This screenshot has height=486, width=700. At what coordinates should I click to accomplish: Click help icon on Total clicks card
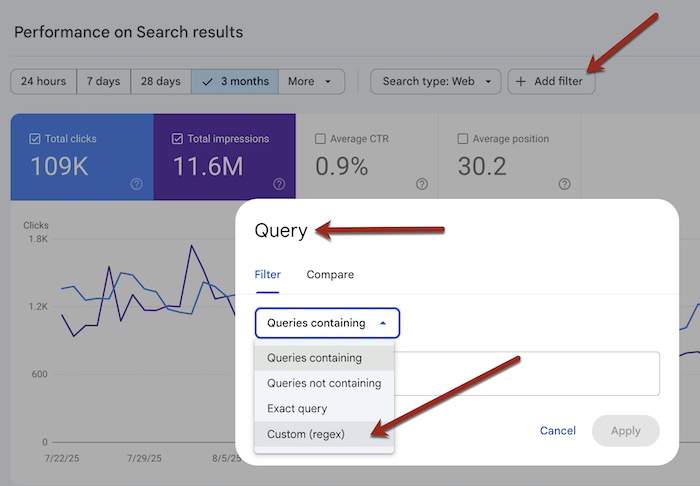(136, 184)
